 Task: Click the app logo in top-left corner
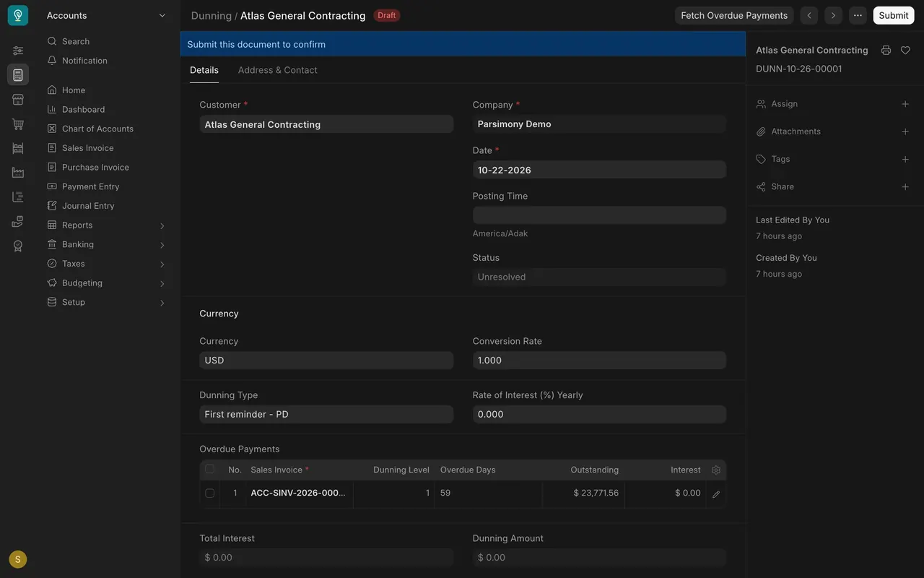(18, 15)
